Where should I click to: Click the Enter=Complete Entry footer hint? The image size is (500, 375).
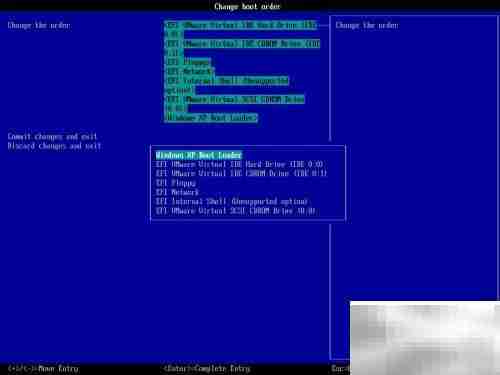pyautogui.click(x=207, y=369)
